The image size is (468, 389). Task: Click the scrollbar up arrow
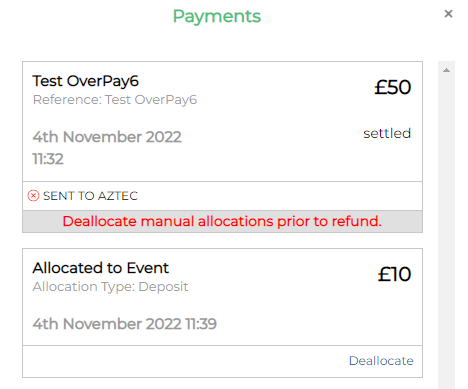pyautogui.click(x=446, y=70)
